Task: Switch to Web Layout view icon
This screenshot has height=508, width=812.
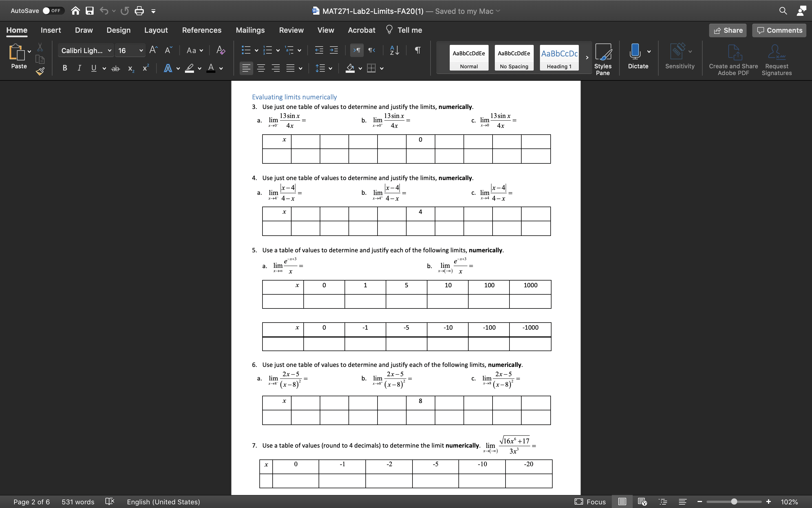Action: point(642,502)
